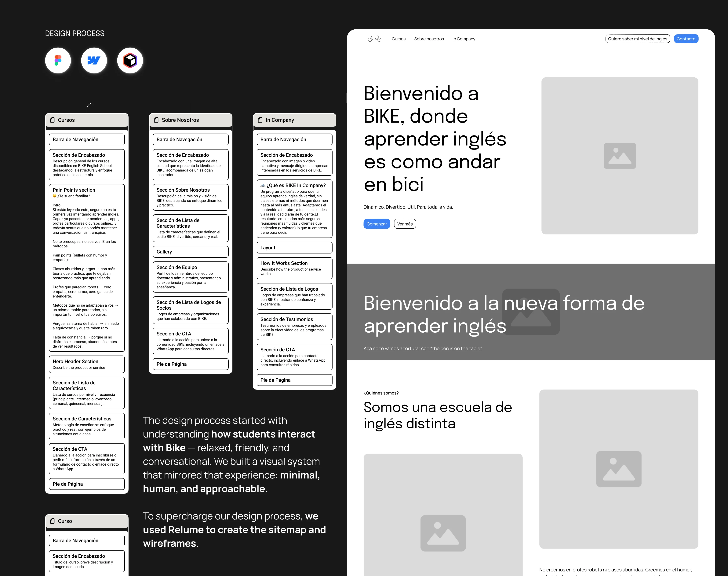This screenshot has height=576, width=728.
Task: Select the In Company nav link
Action: click(x=463, y=39)
